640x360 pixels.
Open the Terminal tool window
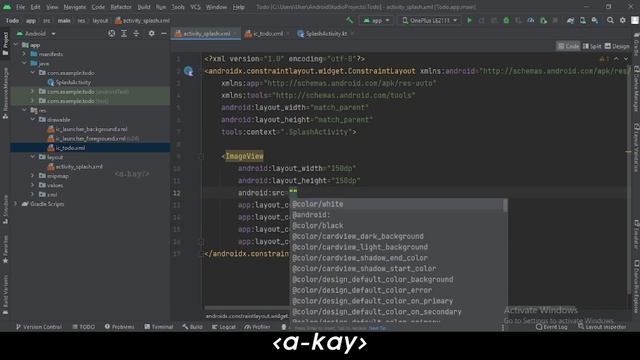159,327
